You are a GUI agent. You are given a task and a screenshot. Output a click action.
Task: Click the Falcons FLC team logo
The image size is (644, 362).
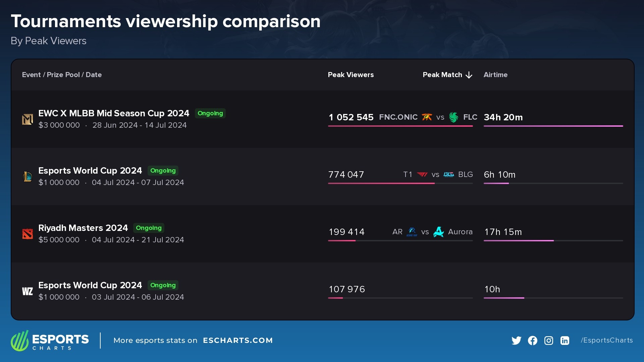pyautogui.click(x=453, y=117)
